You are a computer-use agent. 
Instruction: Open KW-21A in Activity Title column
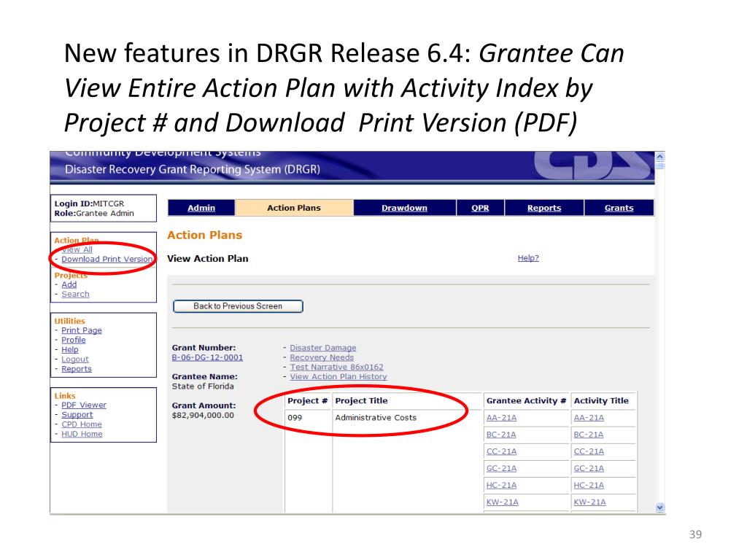click(x=589, y=502)
